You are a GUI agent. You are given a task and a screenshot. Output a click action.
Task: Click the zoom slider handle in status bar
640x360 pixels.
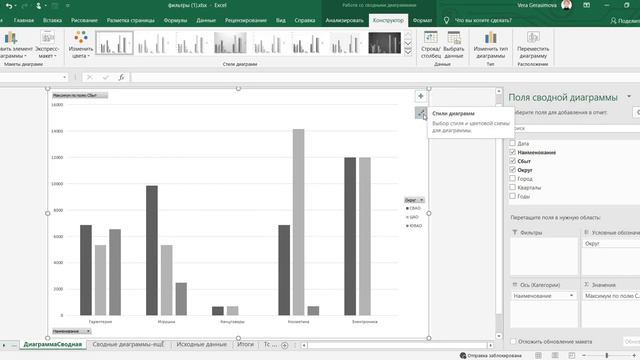[x=607, y=356]
